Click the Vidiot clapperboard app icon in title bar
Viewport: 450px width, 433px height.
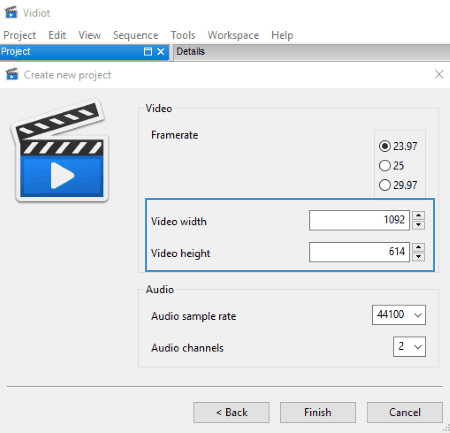pos(11,12)
